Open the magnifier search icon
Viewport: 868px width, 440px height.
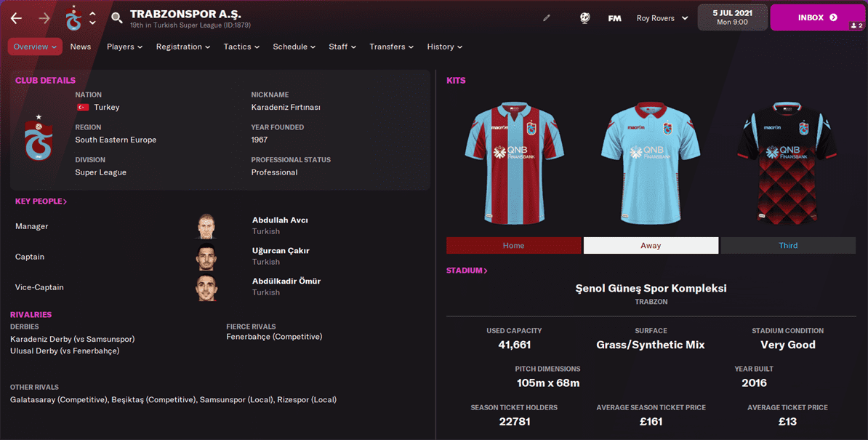point(116,17)
